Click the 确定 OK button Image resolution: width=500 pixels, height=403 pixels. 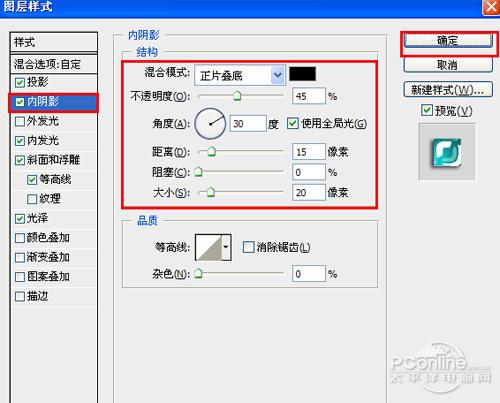coord(448,41)
